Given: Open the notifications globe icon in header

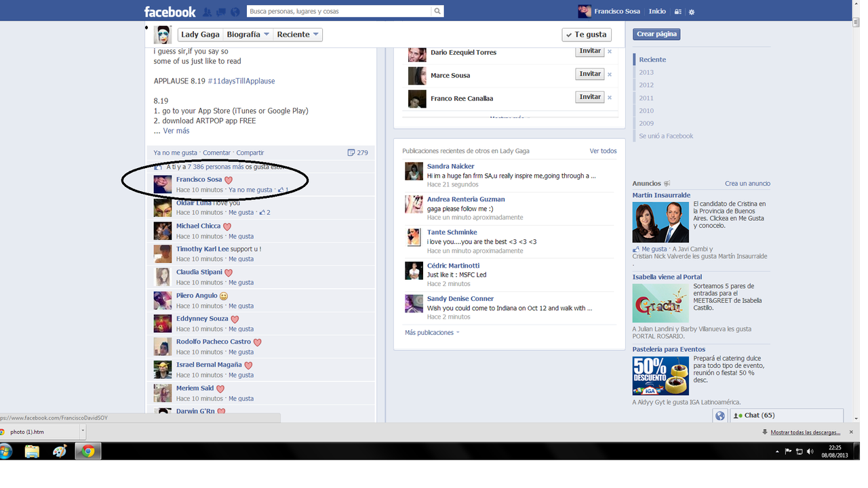Looking at the screenshot, I should [235, 12].
